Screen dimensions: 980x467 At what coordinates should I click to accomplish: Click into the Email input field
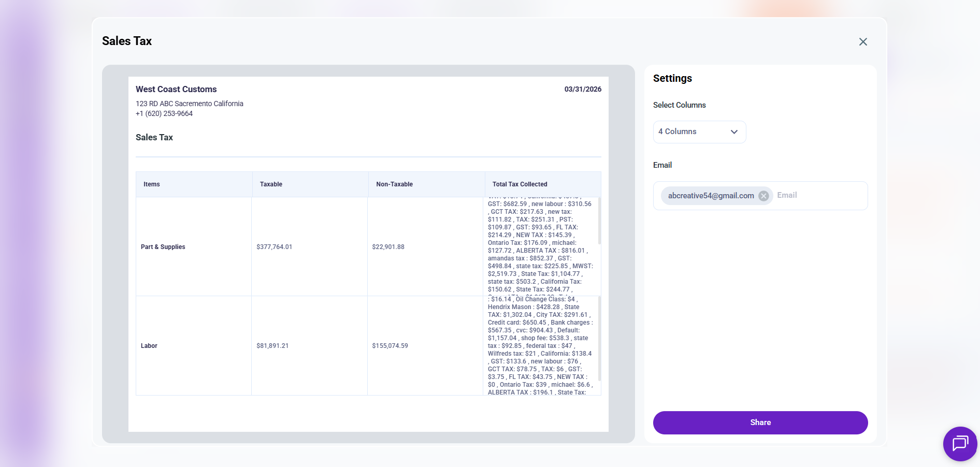[x=818, y=196]
